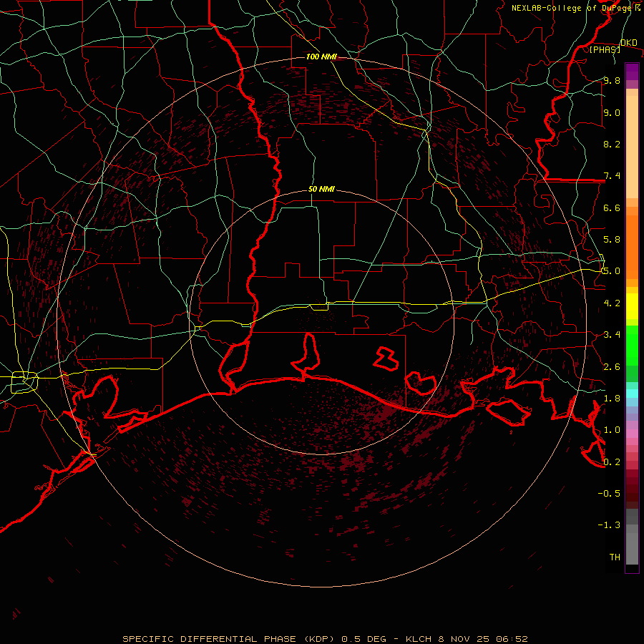Click the bright green band of the color scale
Viewport: 644px width, 644px height.
632,346
